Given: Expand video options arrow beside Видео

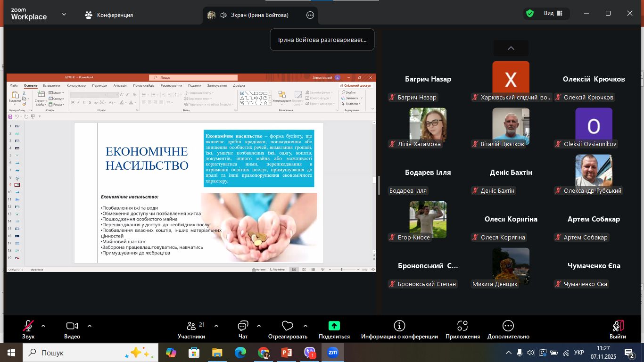Looking at the screenshot, I should tap(90, 326).
